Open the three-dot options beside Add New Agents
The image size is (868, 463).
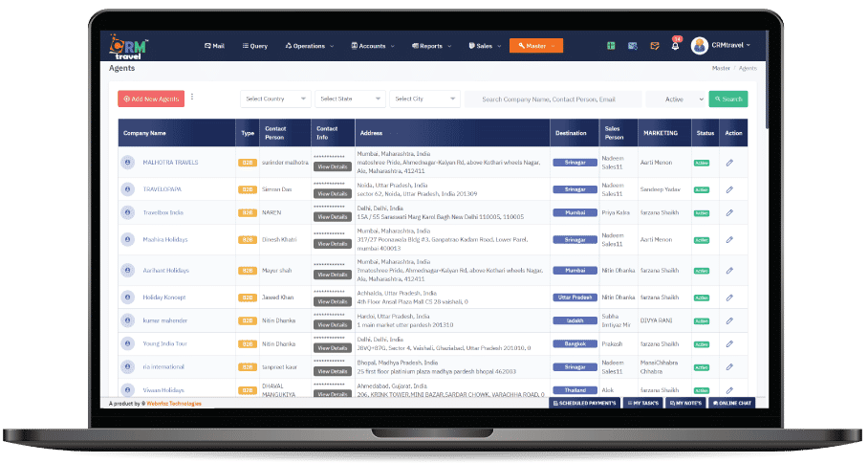coord(192,97)
